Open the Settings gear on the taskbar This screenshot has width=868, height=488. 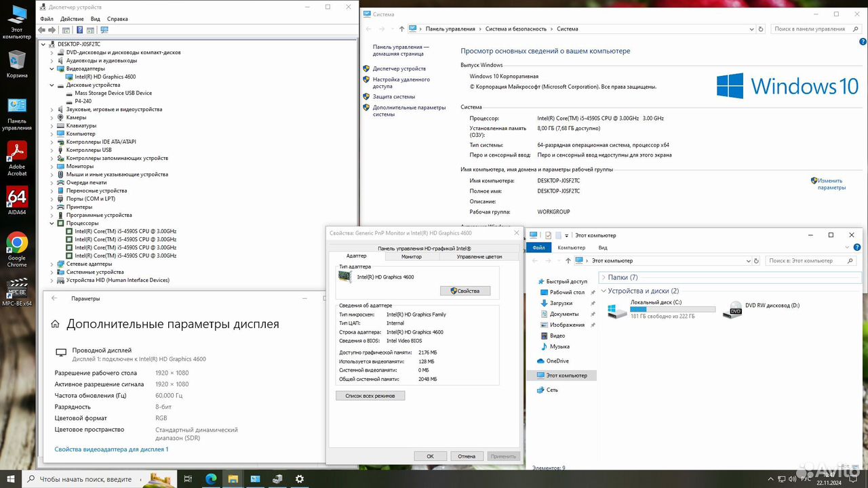[x=299, y=479]
